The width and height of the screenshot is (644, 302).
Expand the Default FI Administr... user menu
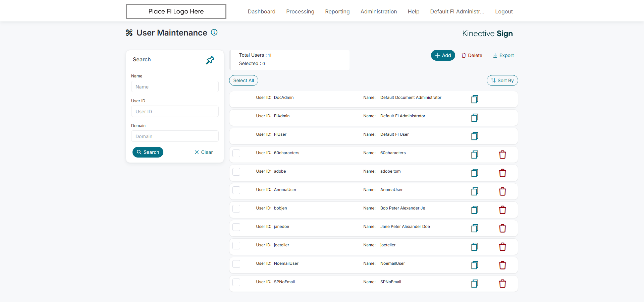tap(457, 11)
